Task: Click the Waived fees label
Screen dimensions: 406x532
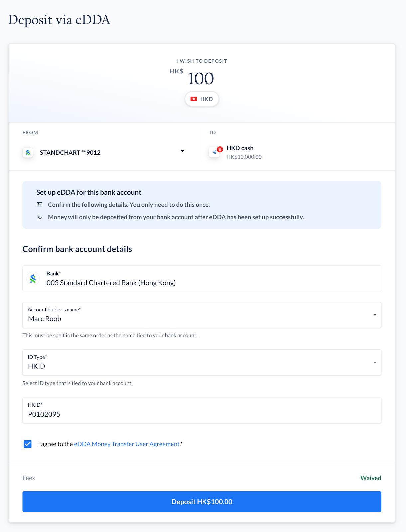Action: pos(371,478)
